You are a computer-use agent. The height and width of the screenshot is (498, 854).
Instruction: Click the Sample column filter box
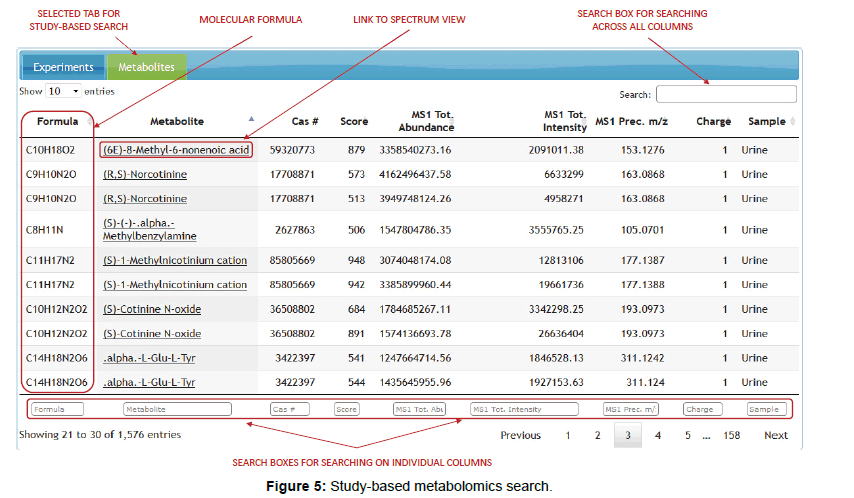click(x=767, y=409)
